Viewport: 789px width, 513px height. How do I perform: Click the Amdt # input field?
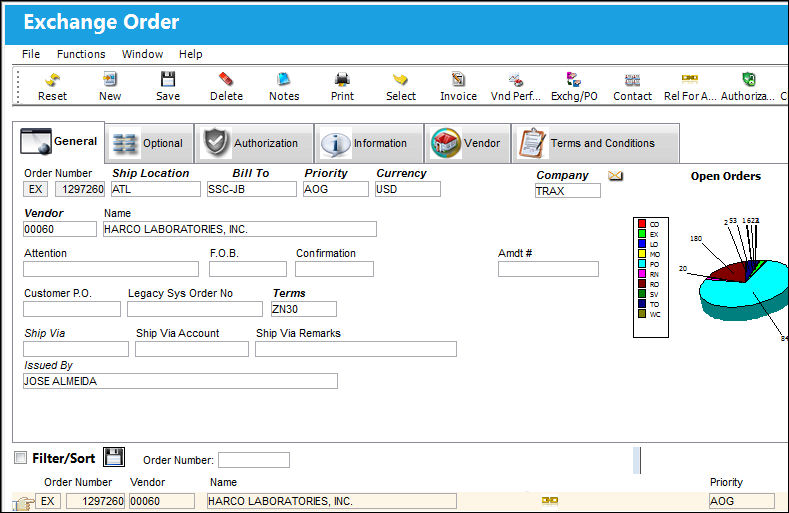tap(548, 269)
